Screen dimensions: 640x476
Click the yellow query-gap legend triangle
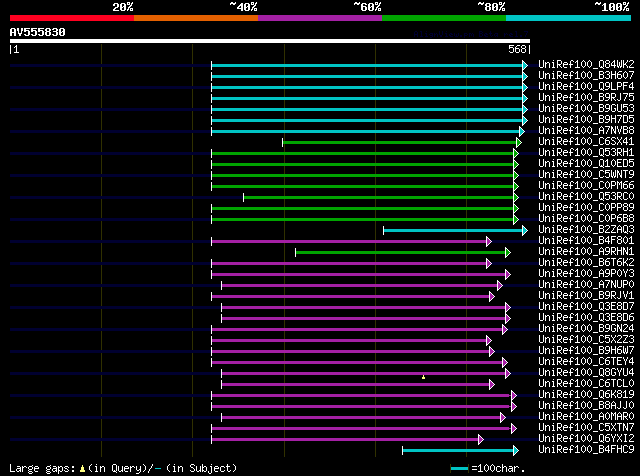(x=82, y=469)
